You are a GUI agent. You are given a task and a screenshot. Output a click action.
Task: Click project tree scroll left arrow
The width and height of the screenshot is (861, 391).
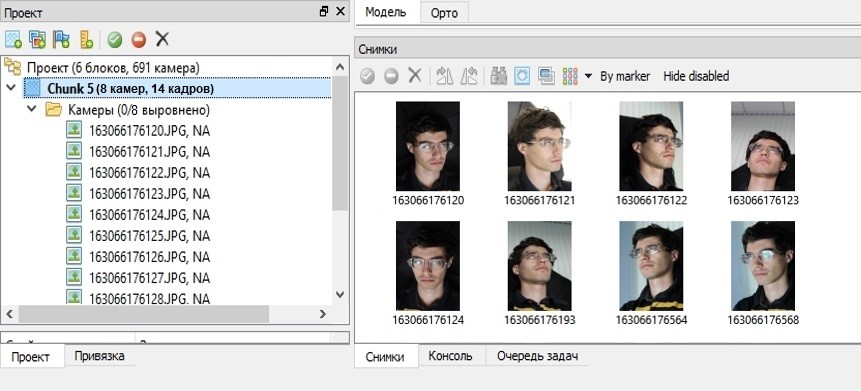pos(9,314)
